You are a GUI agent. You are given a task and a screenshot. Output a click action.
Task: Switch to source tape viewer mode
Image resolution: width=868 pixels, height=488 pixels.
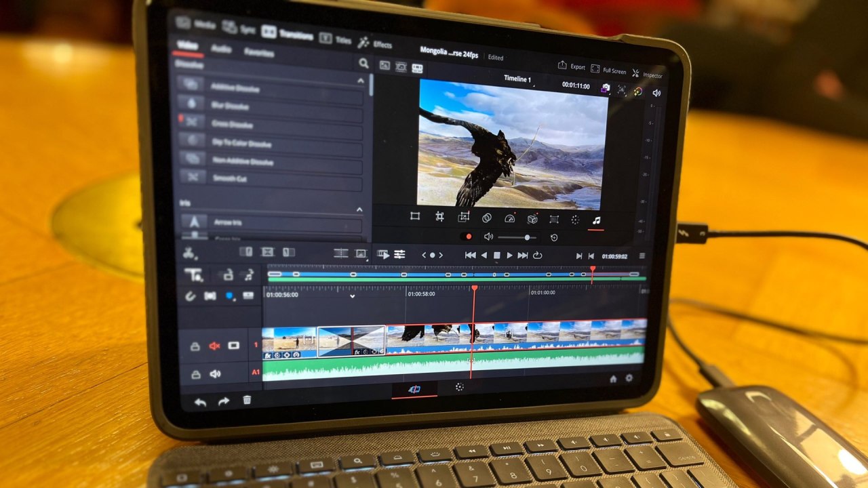pyautogui.click(x=401, y=66)
